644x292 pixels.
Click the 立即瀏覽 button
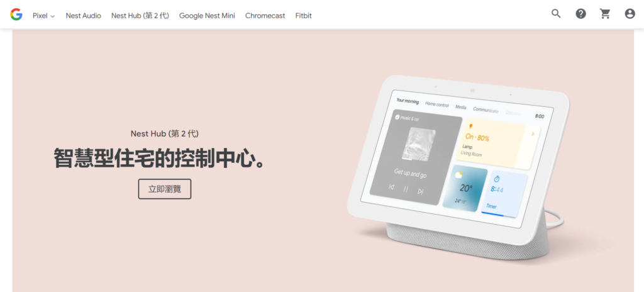point(165,189)
